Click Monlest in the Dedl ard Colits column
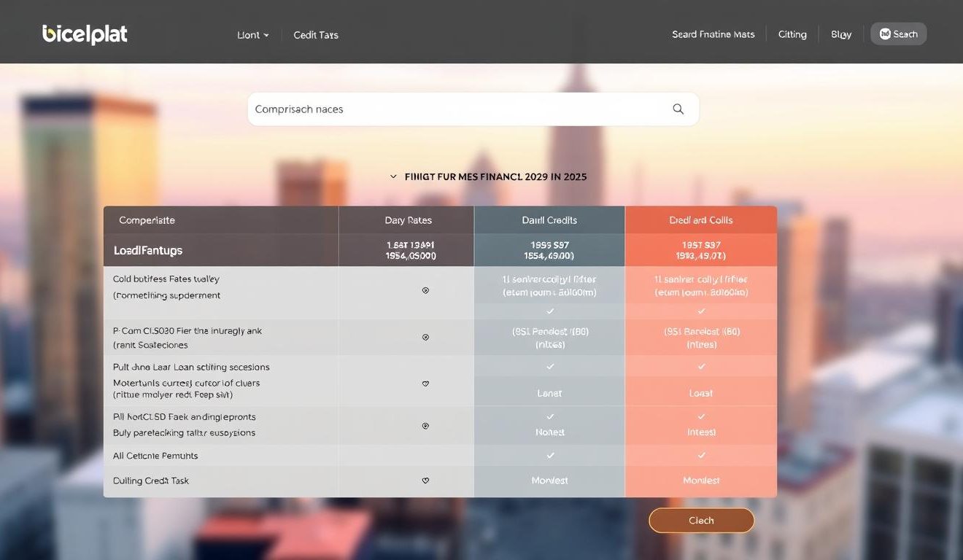 (x=701, y=481)
